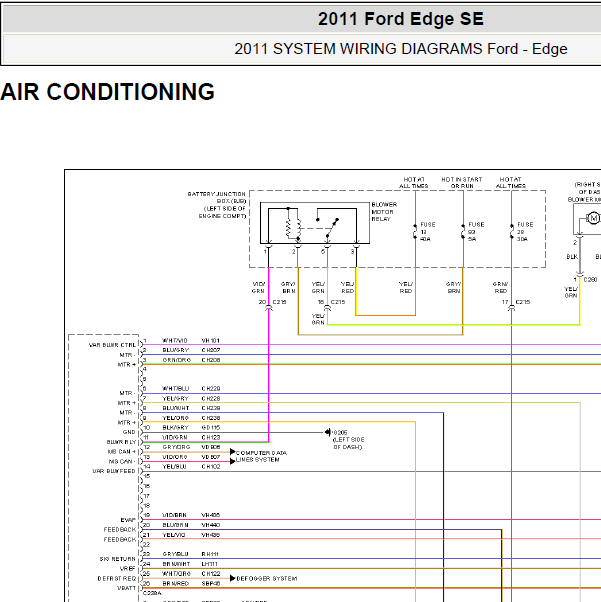The width and height of the screenshot is (601, 602).
Task: Click the "YEL/ORG" wire color text
Action: 175,418
